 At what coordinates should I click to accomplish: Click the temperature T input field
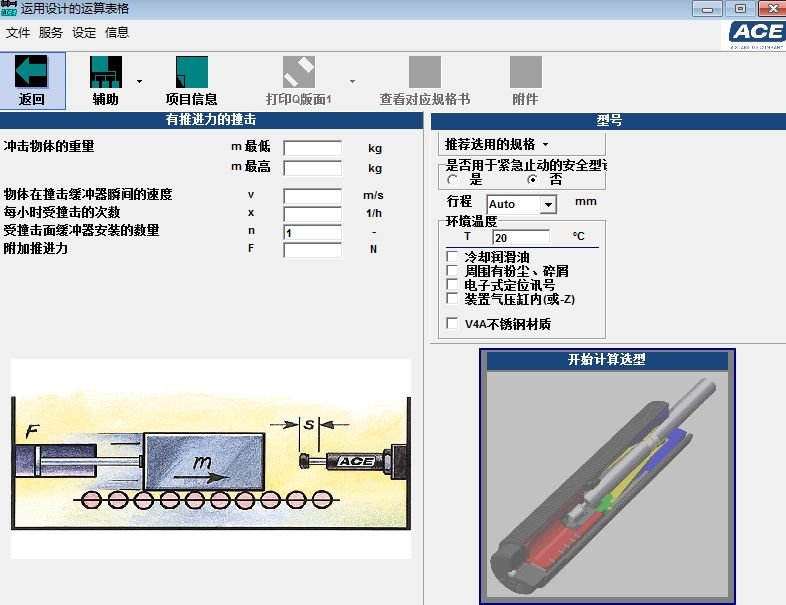[x=521, y=237]
